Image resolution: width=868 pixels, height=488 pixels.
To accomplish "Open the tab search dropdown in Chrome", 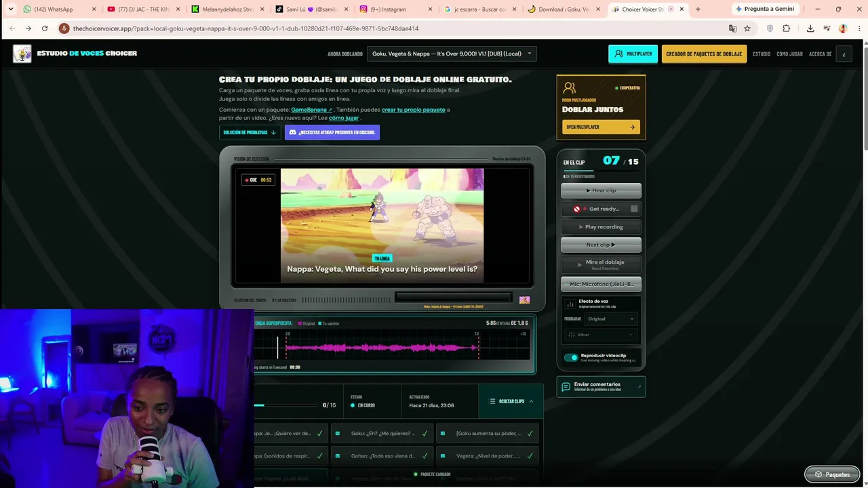I will pos(10,9).
